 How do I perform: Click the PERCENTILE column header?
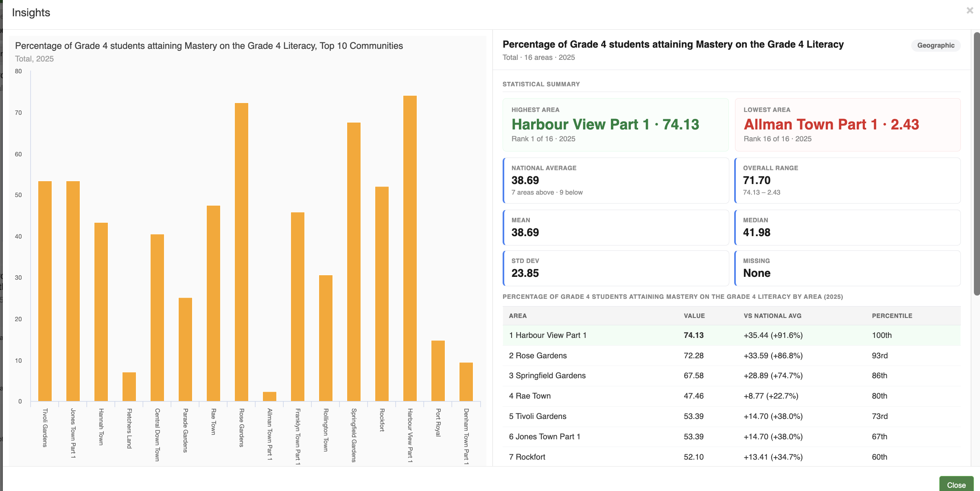click(x=892, y=316)
